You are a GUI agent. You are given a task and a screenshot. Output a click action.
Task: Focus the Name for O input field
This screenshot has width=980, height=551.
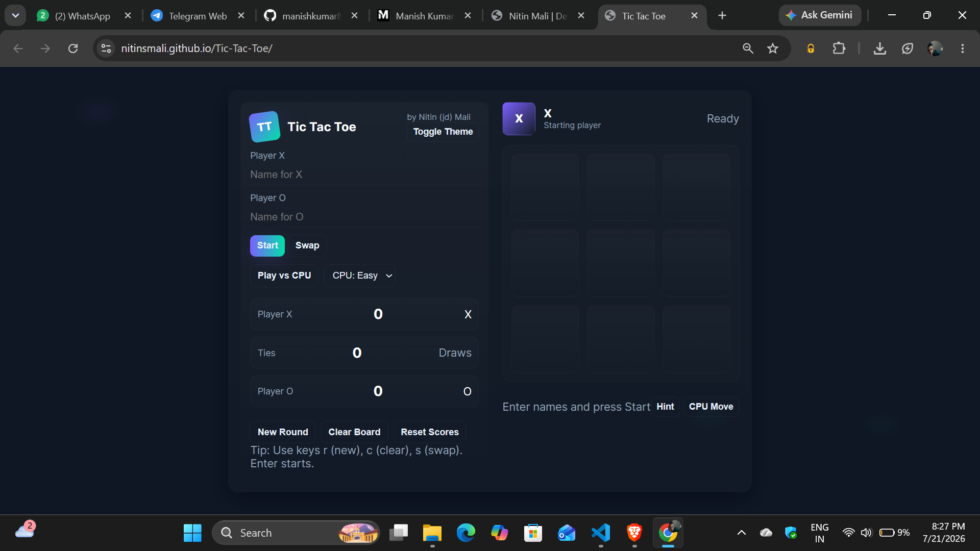[x=364, y=217]
